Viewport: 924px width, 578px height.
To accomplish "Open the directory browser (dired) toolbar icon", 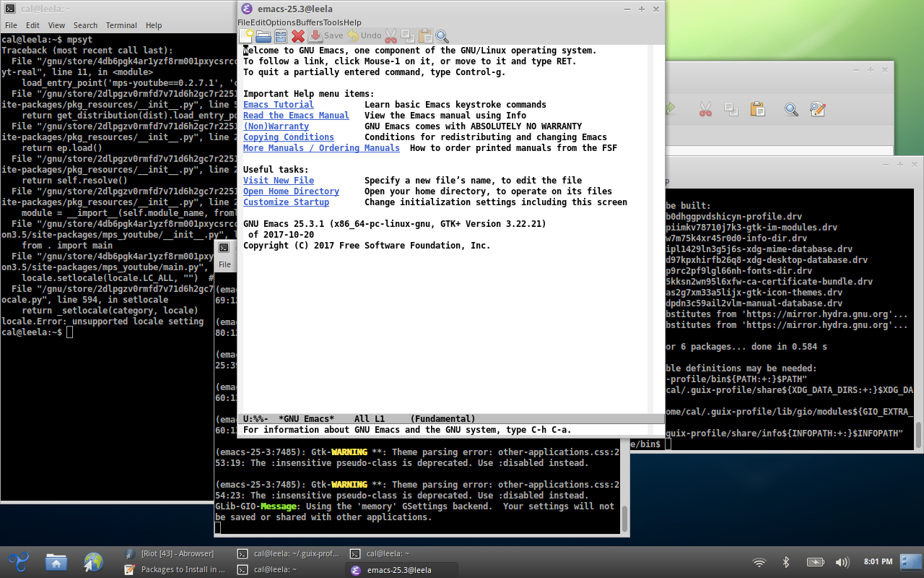I will [281, 35].
